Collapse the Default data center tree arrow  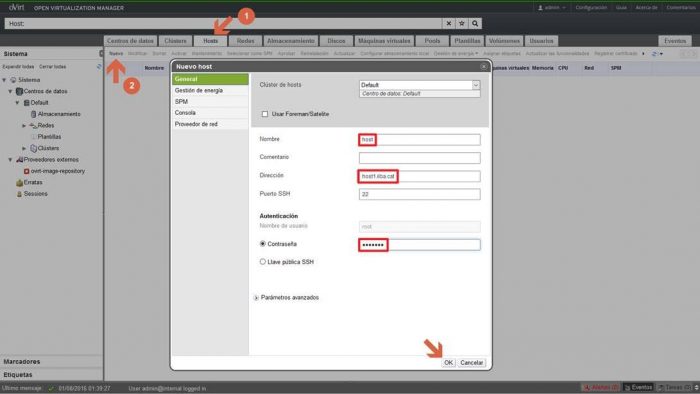[17, 103]
